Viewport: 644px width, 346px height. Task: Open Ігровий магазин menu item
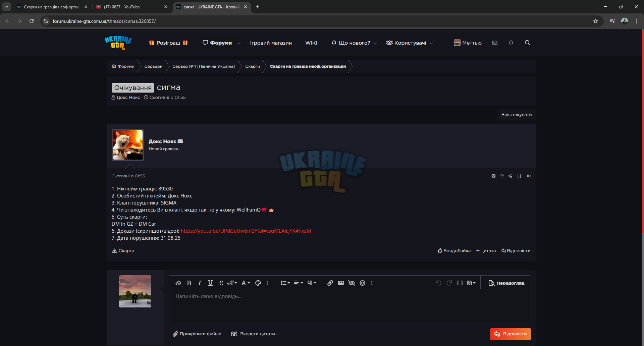(271, 43)
